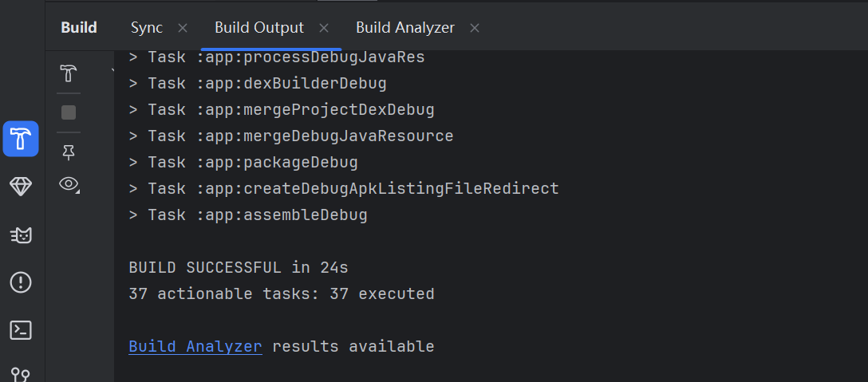The width and height of the screenshot is (868, 382).
Task: Open the App Quality Insights gem icon
Action: click(x=21, y=187)
